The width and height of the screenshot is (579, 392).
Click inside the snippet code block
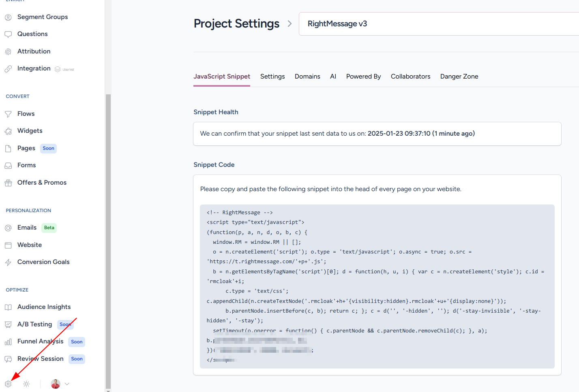click(377, 283)
